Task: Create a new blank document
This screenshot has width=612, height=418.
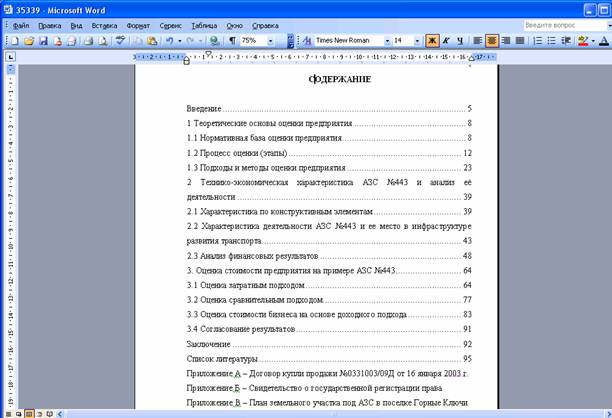Action: coord(14,41)
